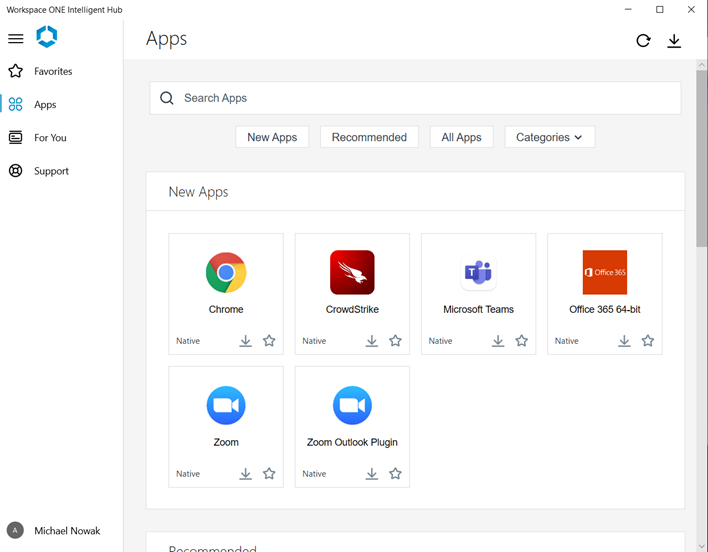This screenshot has height=552, width=708.
Task: Go to Apps in sidebar
Action: tap(45, 105)
